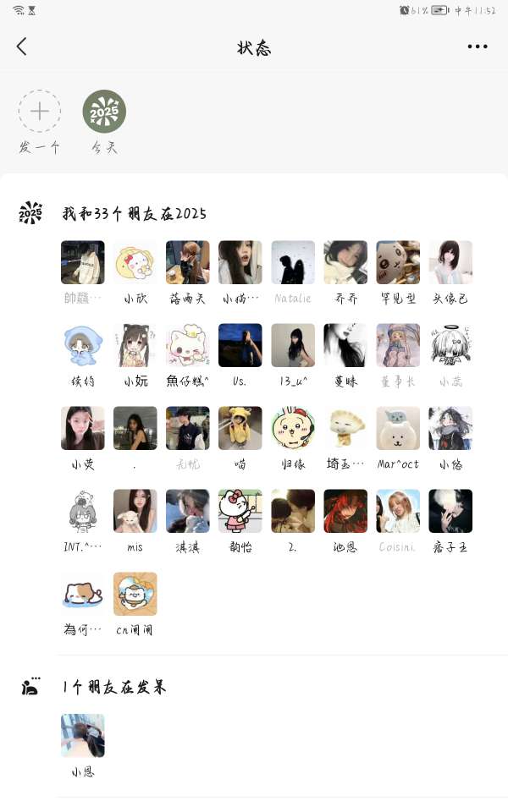The image size is (508, 812).
Task: Open 小恩's avatar under 发呆 section
Action: coord(82,736)
